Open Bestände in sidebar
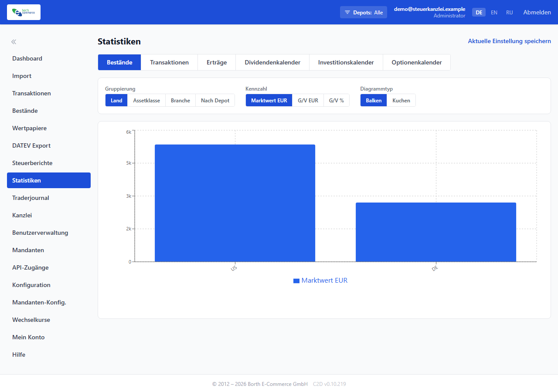 pyautogui.click(x=49, y=111)
